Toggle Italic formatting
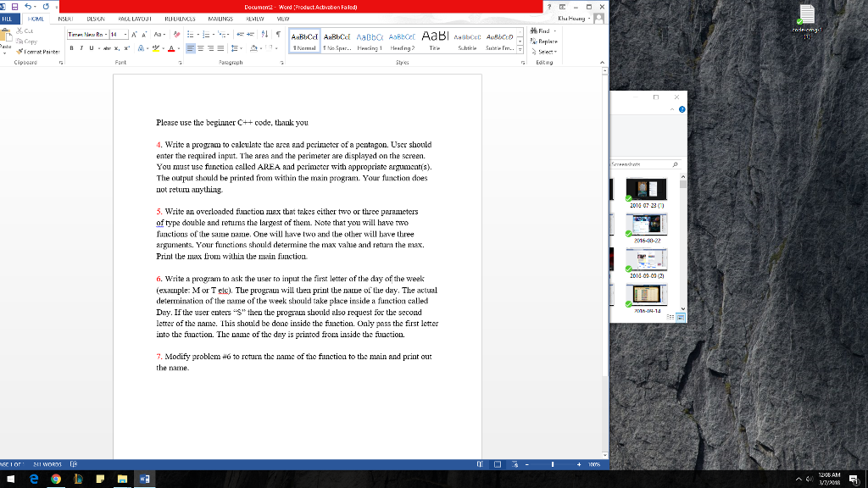 tap(81, 48)
